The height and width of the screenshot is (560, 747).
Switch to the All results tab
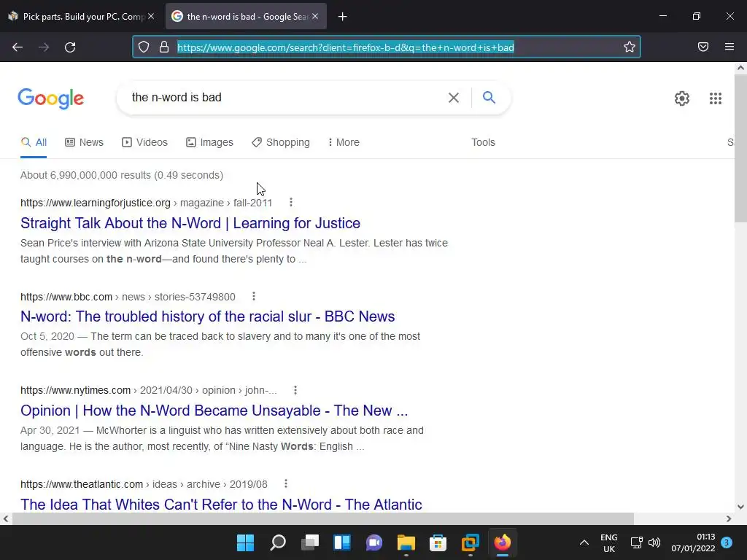(34, 142)
